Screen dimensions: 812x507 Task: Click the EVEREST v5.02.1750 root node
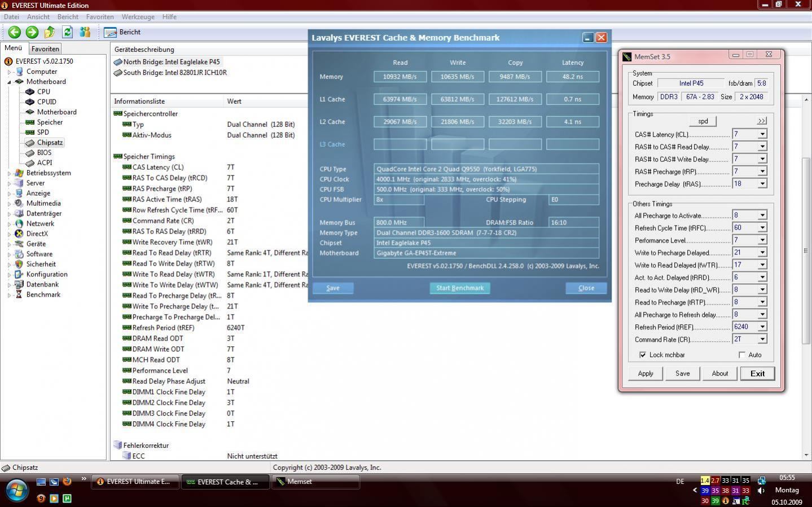[44, 61]
